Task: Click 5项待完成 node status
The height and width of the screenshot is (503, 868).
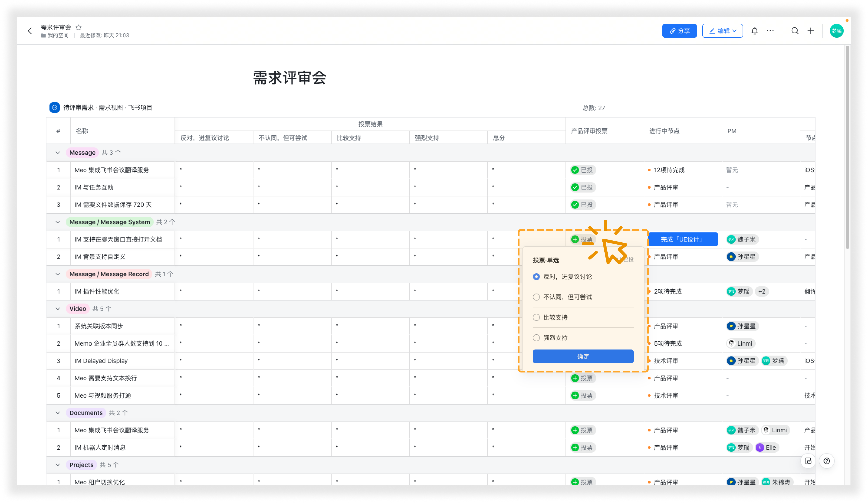Action: pyautogui.click(x=667, y=343)
